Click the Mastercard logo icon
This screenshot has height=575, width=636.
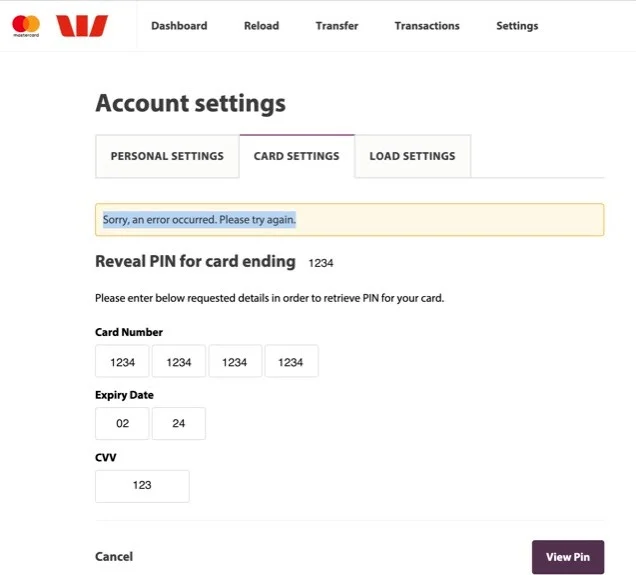pyautogui.click(x=26, y=25)
